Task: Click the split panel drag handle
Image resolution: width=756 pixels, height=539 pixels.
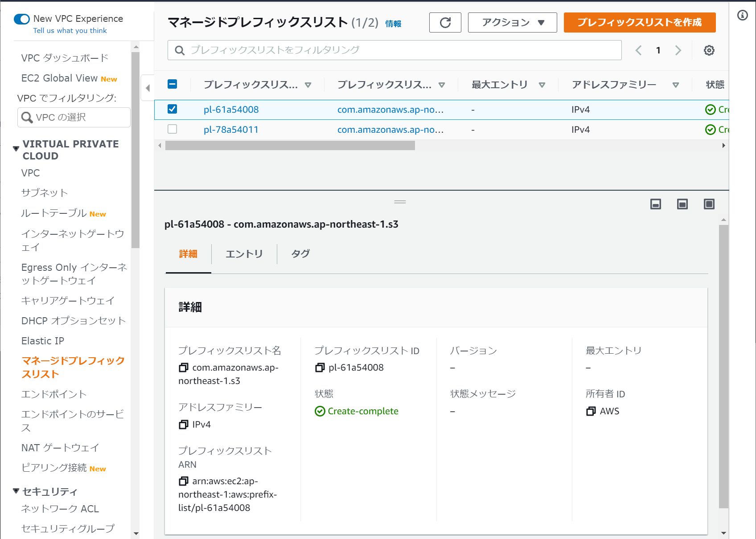Action: (400, 202)
